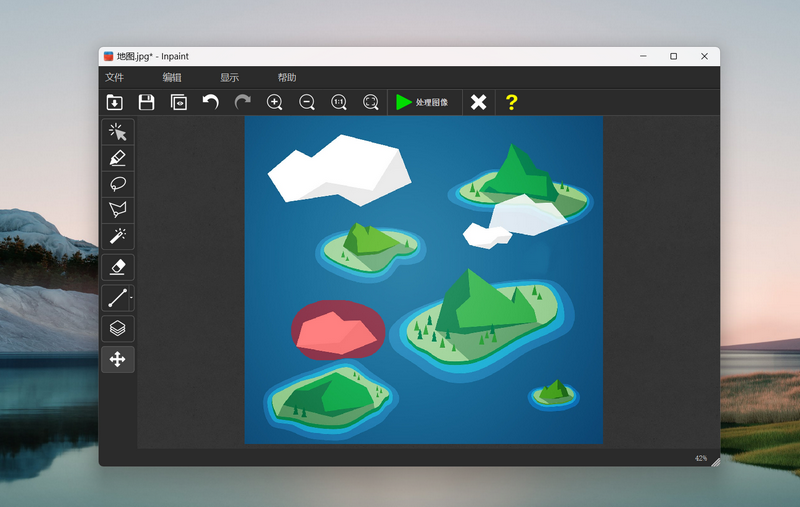The width and height of the screenshot is (800, 507).
Task: Open an image file with toolbar icon
Action: (x=115, y=103)
